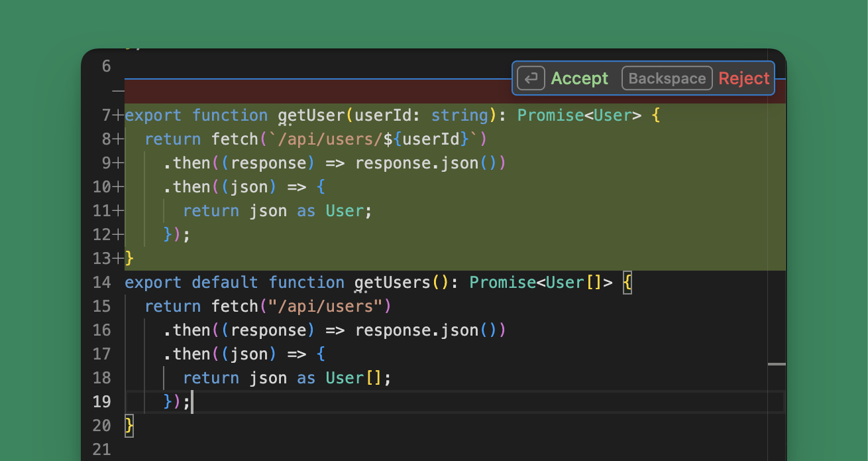Click the scrollbar marker at right edge
The width and height of the screenshot is (868, 461).
click(x=777, y=364)
